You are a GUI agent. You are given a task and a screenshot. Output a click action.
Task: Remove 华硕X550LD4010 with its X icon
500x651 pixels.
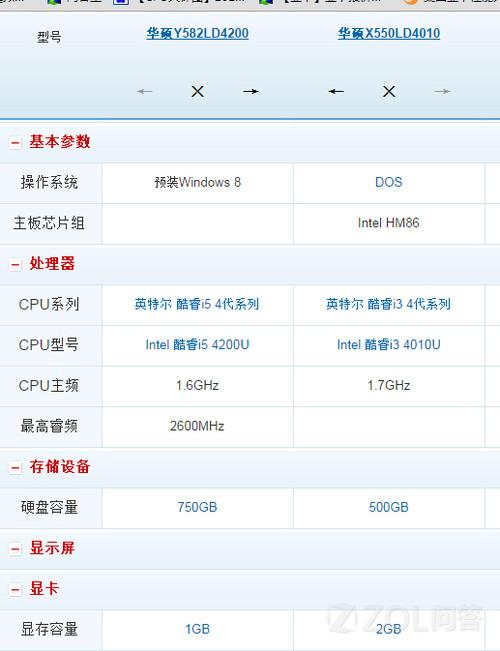click(x=389, y=91)
